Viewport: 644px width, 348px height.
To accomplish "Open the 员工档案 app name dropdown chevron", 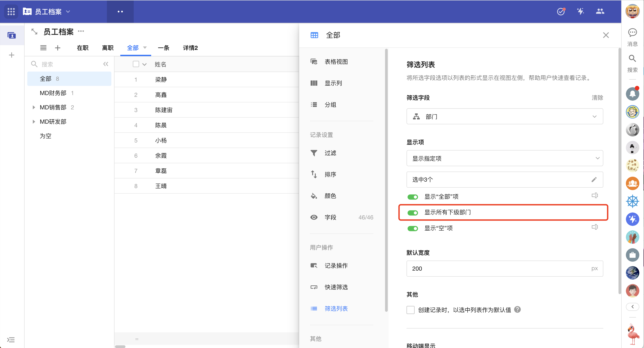I will click(x=68, y=11).
